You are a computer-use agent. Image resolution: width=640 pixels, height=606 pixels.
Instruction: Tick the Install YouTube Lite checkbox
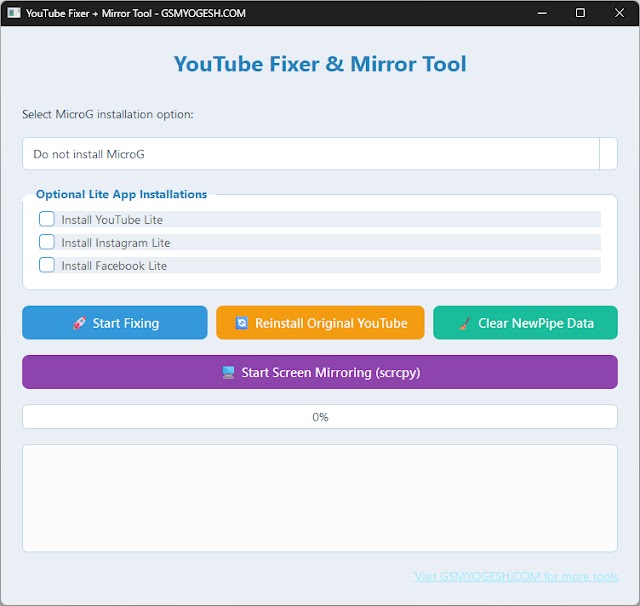coord(47,219)
